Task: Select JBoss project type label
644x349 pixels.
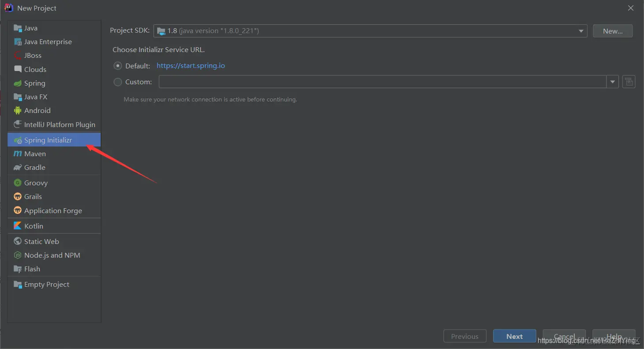Action: coord(33,56)
